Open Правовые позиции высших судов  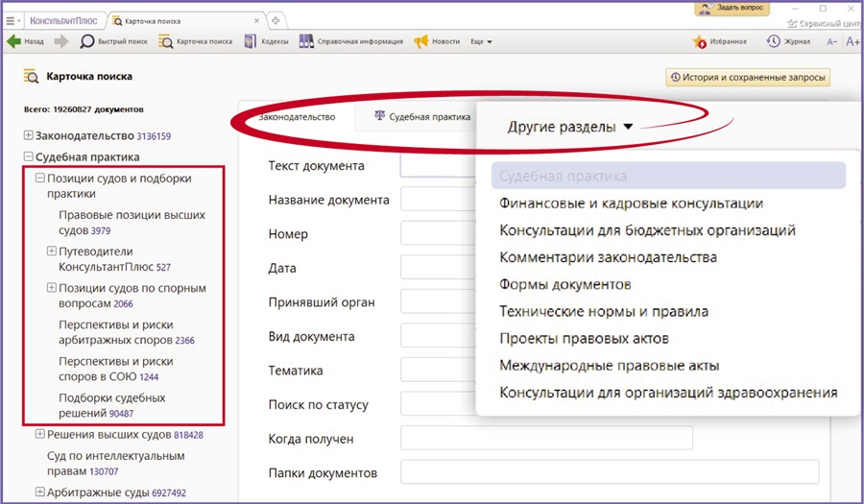(x=132, y=223)
